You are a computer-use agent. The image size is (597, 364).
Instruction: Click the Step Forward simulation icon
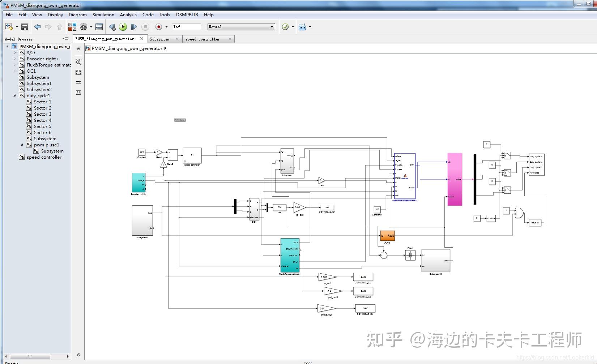(x=134, y=26)
